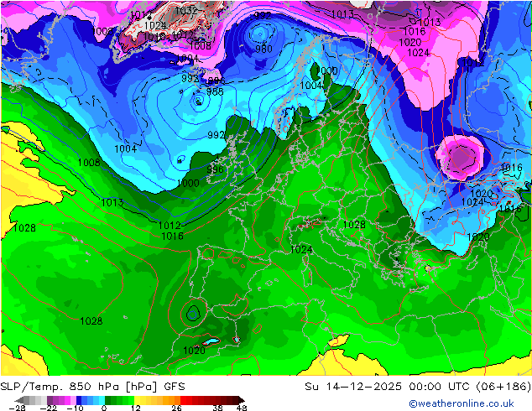The image size is (532, 411).
Task: Click the '26' value on the color scale
Action: pyautogui.click(x=176, y=408)
